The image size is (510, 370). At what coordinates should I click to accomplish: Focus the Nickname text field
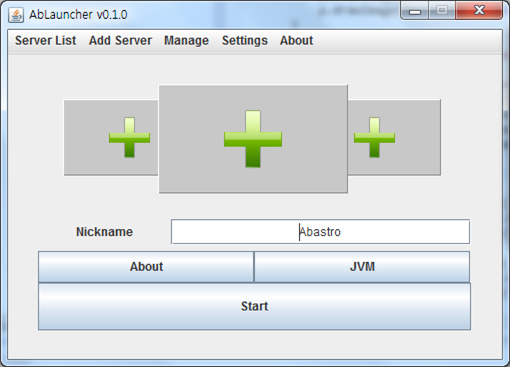320,232
